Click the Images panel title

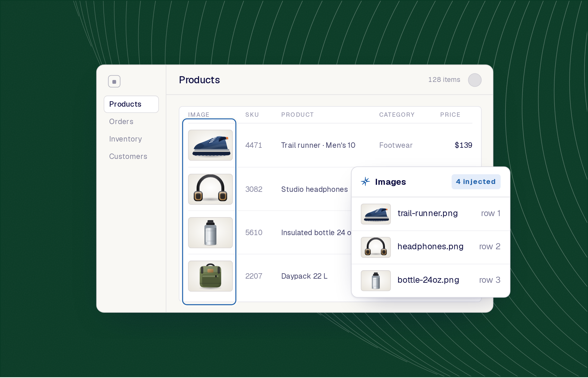coord(390,182)
